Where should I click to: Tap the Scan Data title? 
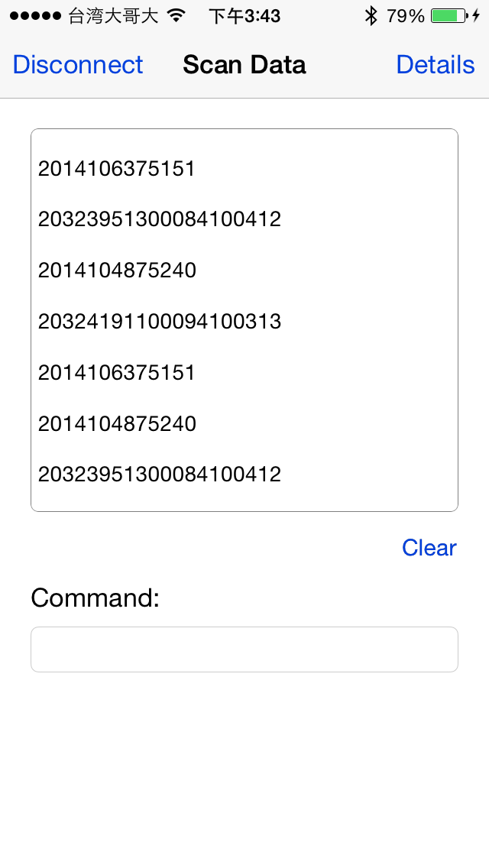tap(244, 65)
